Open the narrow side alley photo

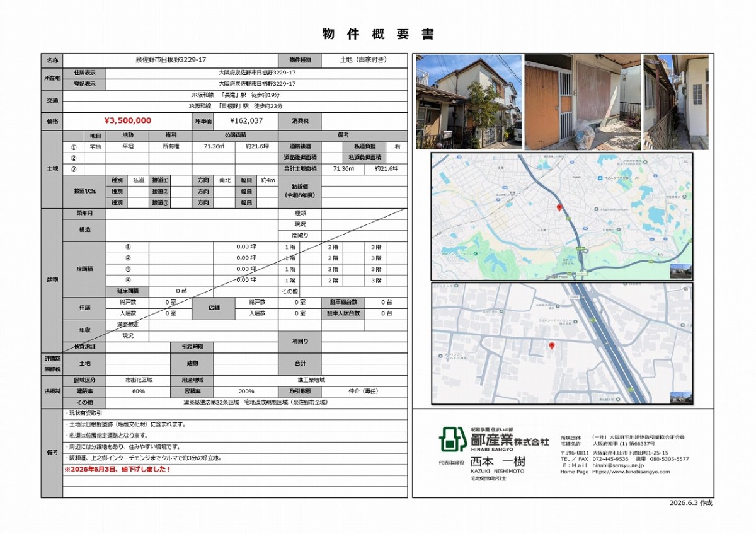pos(676,102)
